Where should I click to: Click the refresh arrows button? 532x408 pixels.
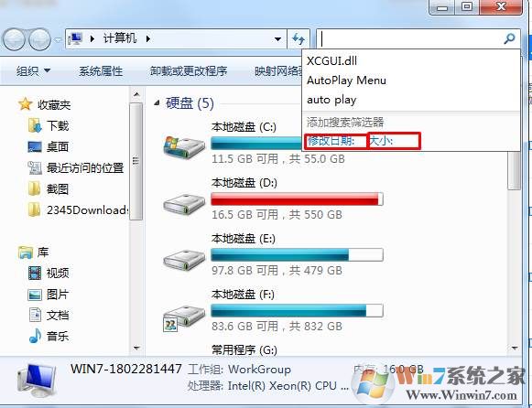299,39
